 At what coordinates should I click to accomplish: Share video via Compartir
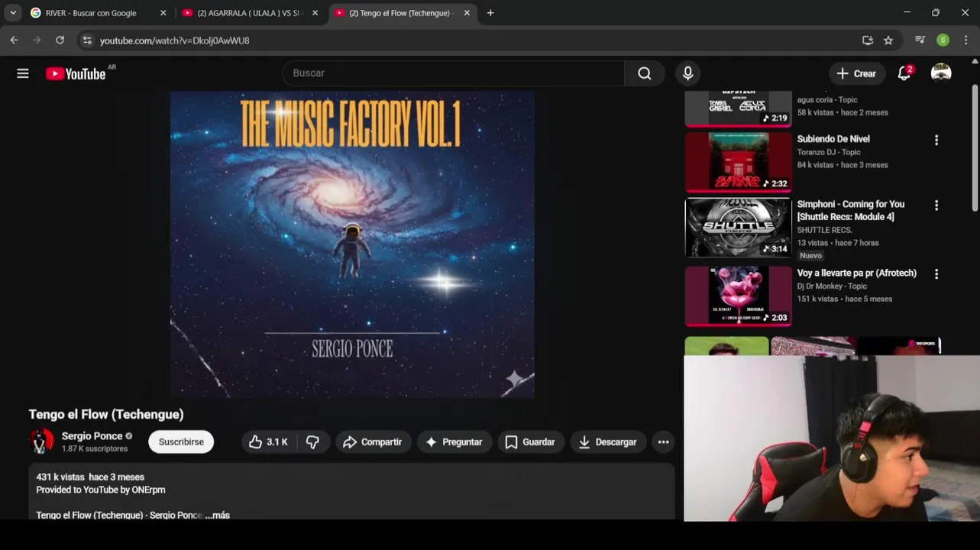[x=373, y=442]
